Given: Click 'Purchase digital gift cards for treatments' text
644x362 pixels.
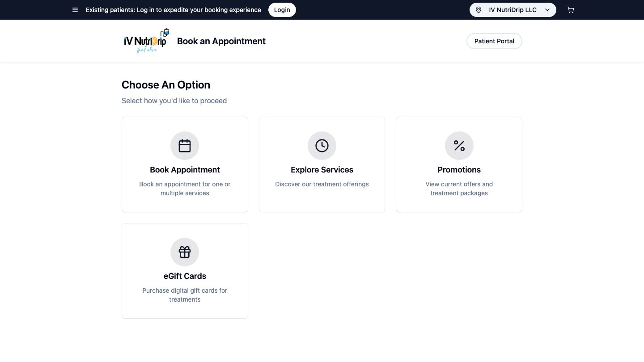Looking at the screenshot, I should [x=185, y=295].
